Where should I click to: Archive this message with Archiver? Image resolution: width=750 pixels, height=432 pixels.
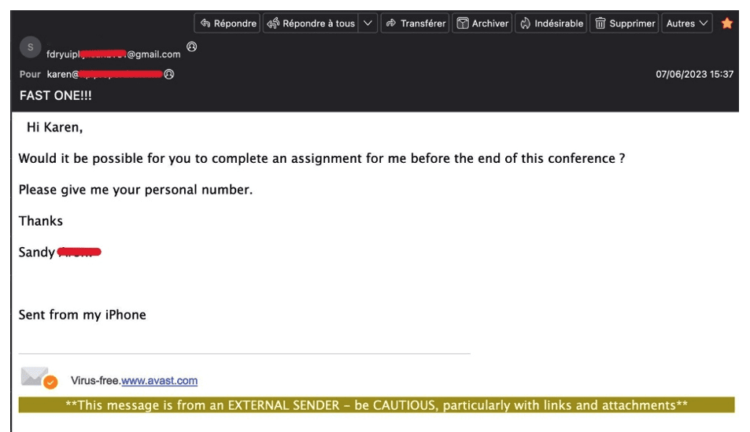tap(483, 23)
